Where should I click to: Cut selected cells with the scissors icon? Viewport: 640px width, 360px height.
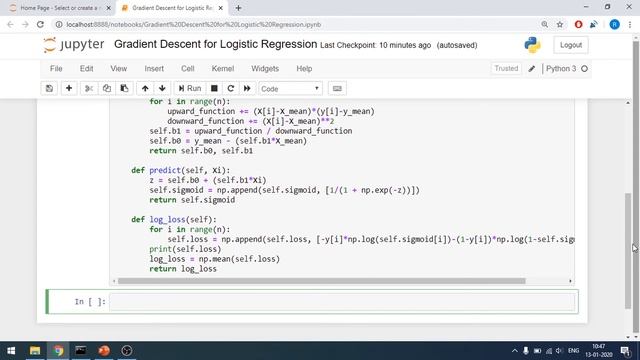pos(89,89)
